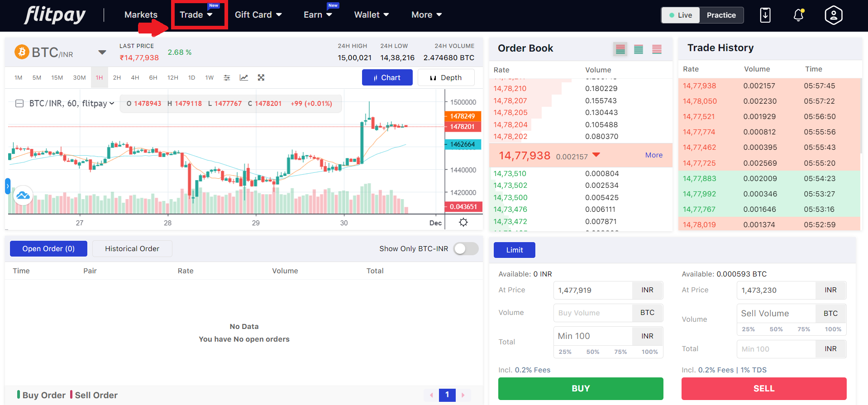Image resolution: width=868 pixels, height=405 pixels.
Task: Select 1M timeframe
Action: 19,78
